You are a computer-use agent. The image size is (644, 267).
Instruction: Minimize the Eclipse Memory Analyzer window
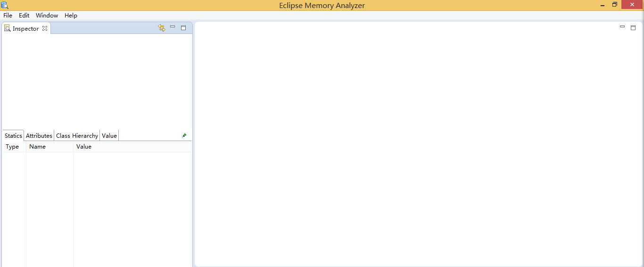[603, 5]
